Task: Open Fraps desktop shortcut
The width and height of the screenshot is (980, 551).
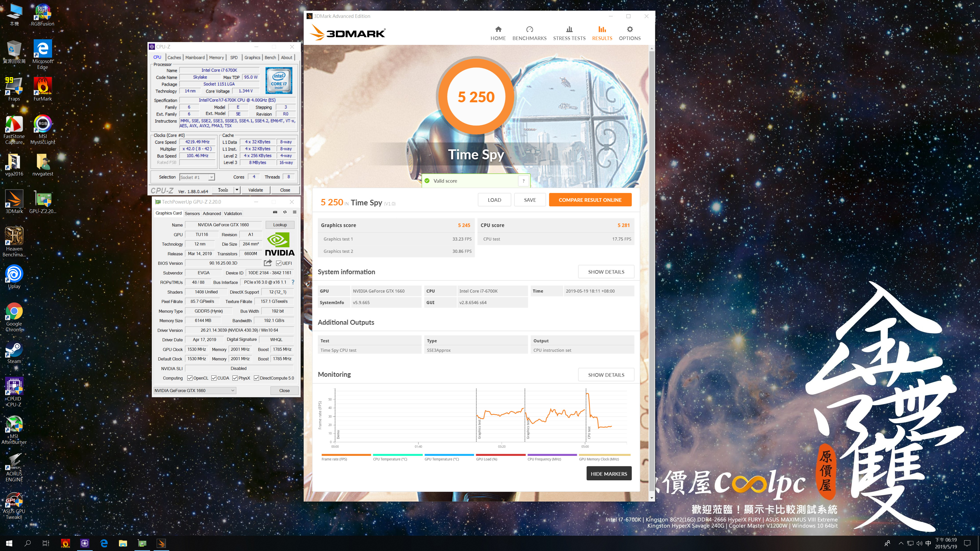Action: pyautogui.click(x=14, y=89)
